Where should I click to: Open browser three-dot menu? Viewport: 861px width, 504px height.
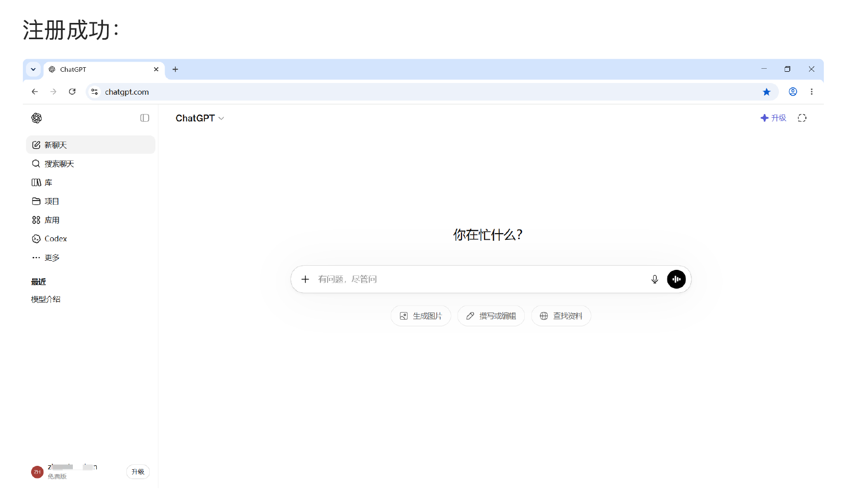pos(812,92)
